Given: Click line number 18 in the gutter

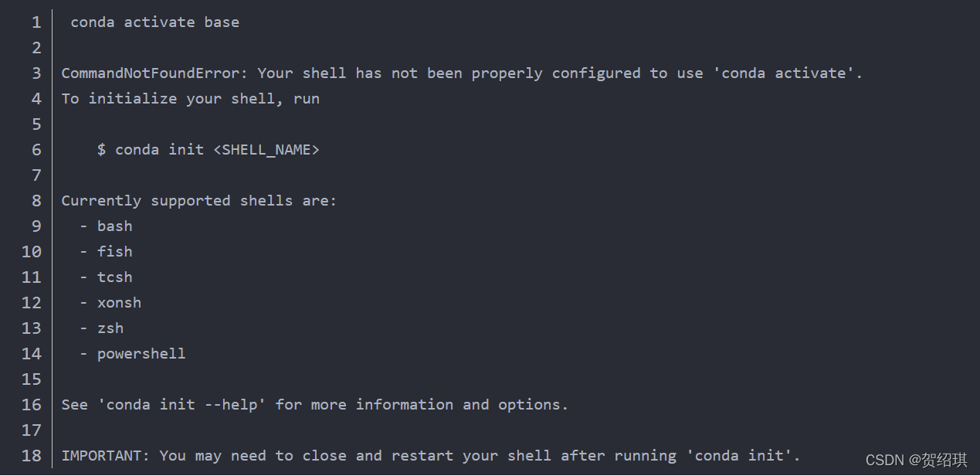Looking at the screenshot, I should click(32, 456).
